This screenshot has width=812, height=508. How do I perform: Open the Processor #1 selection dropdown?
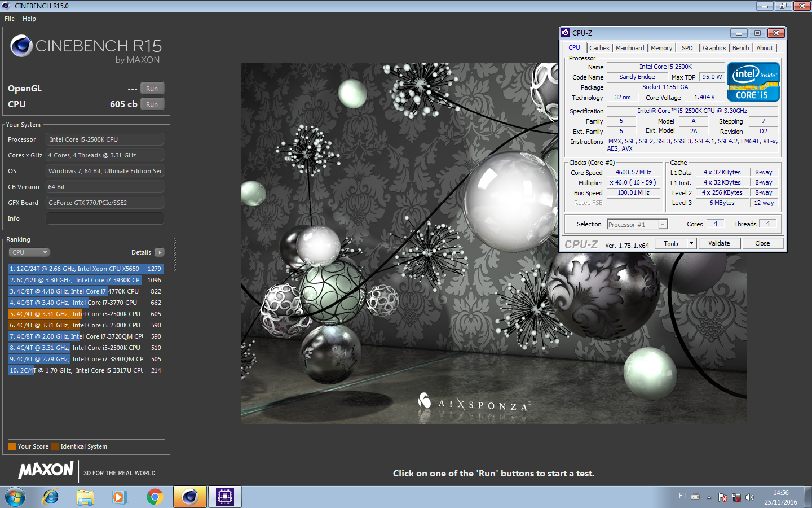pos(637,225)
